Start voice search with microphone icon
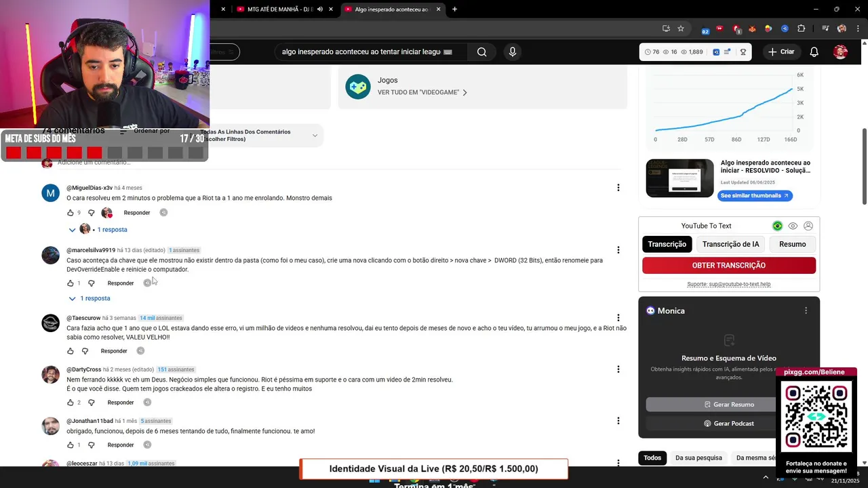 513,52
